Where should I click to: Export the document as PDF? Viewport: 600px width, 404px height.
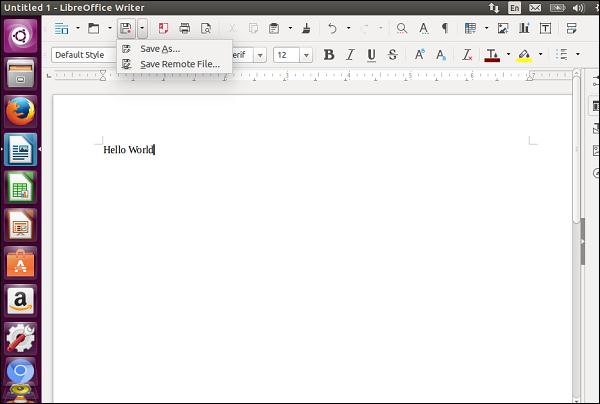coord(163,29)
